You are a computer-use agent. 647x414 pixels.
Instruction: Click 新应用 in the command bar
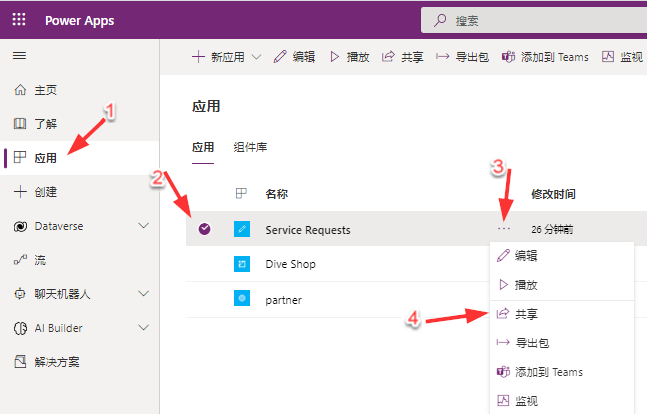(x=227, y=57)
